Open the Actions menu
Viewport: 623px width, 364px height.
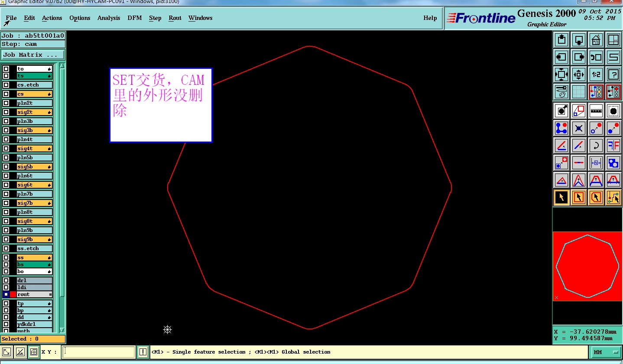(52, 18)
